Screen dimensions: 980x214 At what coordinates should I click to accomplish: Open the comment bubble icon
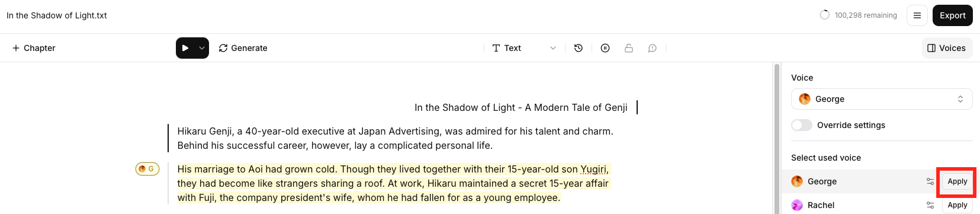652,48
